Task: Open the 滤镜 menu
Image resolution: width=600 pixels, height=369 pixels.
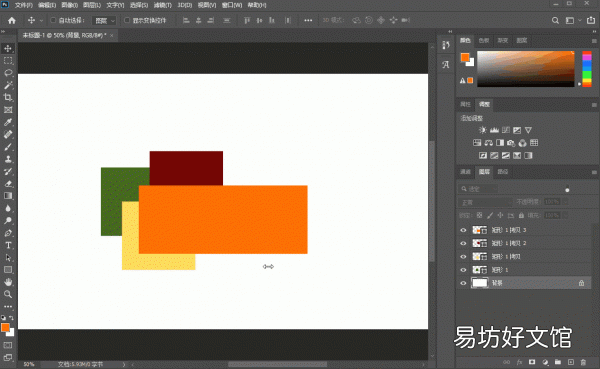Action: 163,5
